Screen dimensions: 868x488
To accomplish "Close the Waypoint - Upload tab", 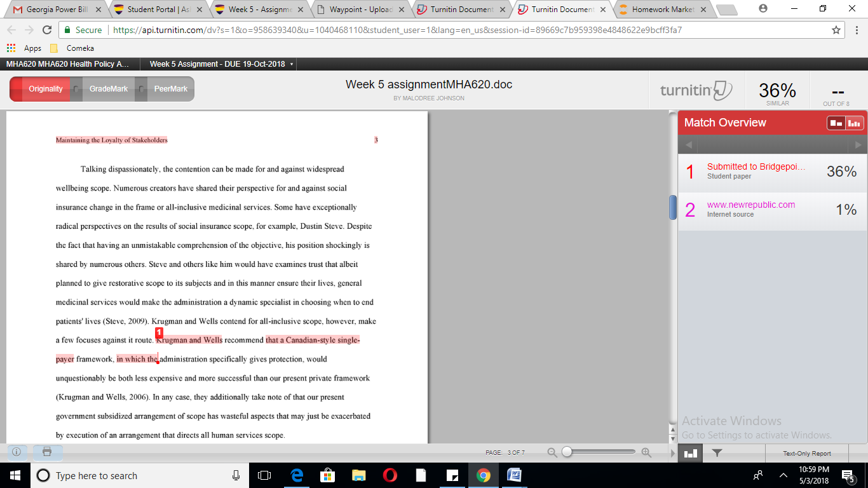I will pyautogui.click(x=403, y=10).
